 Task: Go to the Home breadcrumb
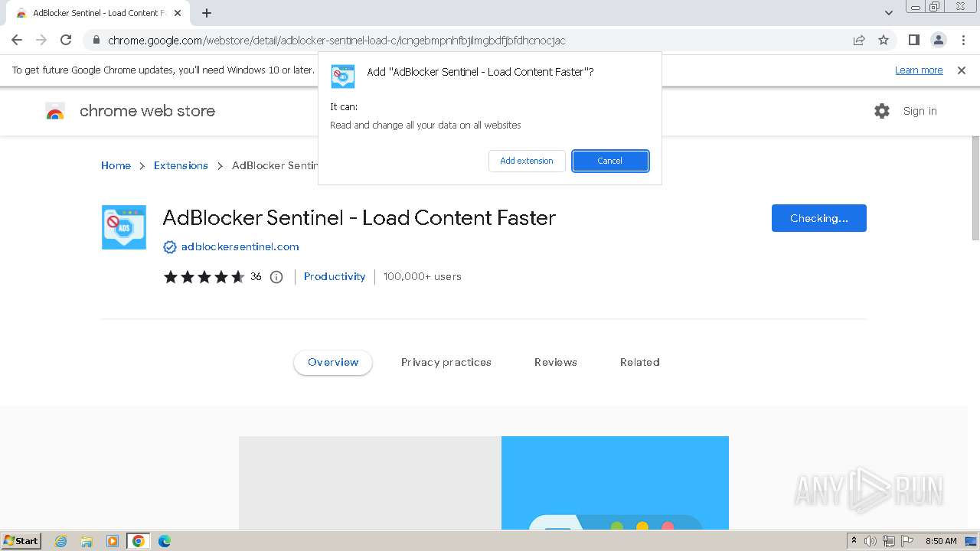(x=116, y=165)
